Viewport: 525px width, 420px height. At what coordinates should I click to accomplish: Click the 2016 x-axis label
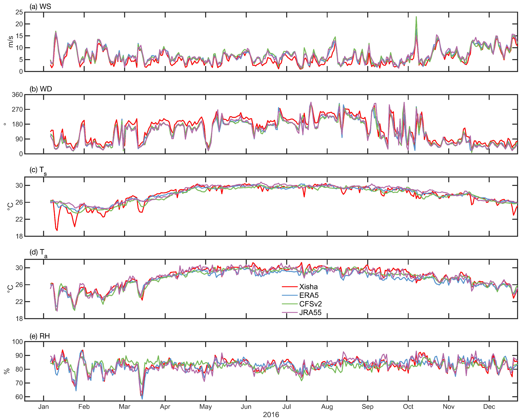click(271, 415)
